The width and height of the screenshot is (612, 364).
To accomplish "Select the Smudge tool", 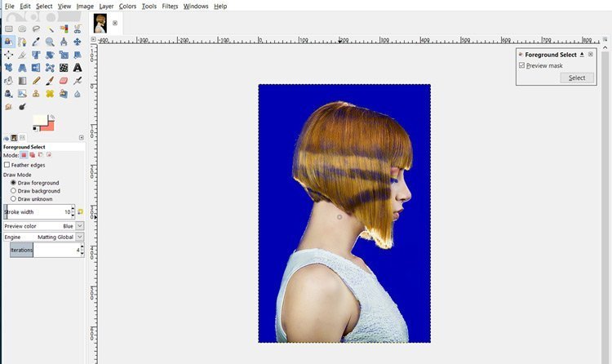I will (9, 107).
